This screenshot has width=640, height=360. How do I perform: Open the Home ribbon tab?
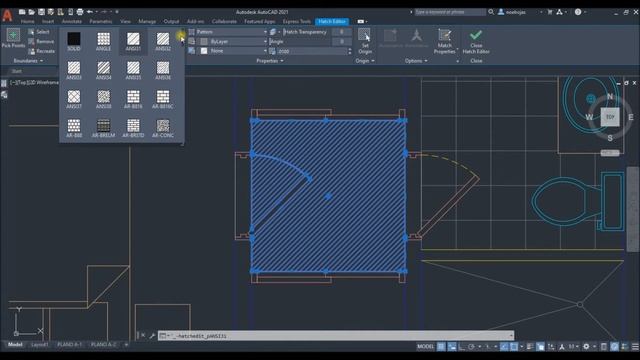tap(27, 21)
